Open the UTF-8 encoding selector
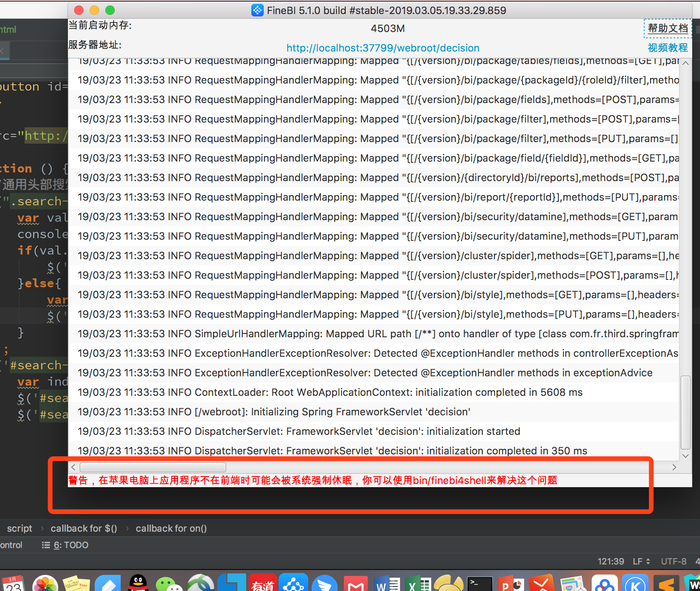This screenshot has height=591, width=700. tap(673, 561)
